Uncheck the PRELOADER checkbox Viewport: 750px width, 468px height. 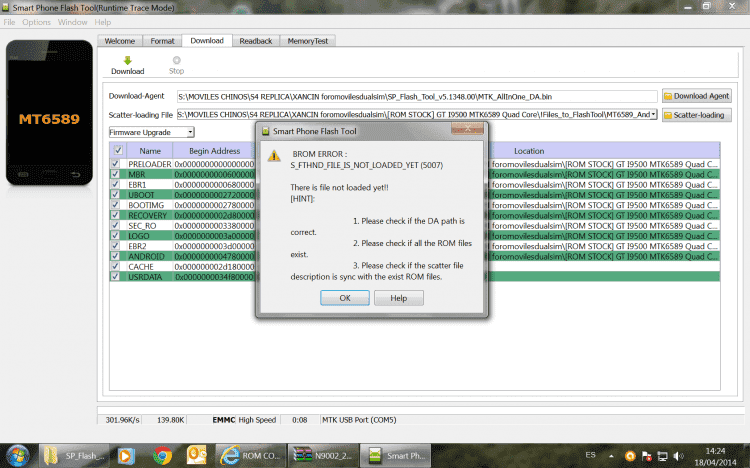click(x=115, y=164)
